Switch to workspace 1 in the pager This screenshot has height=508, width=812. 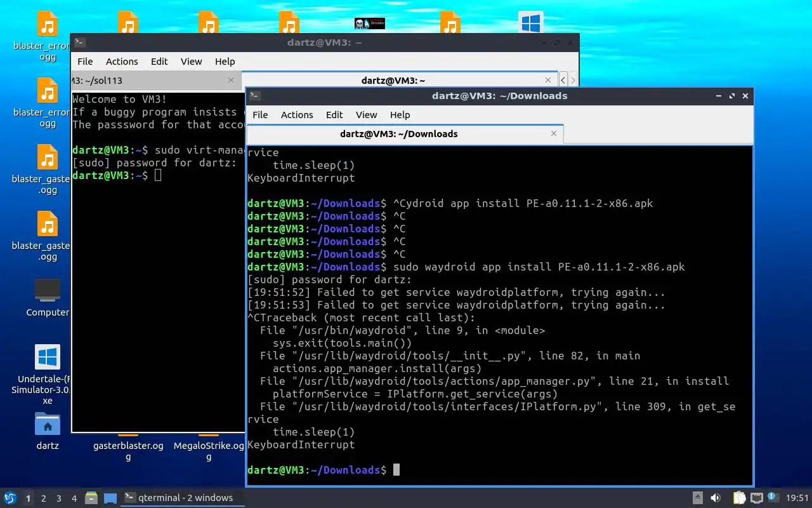coord(28,498)
